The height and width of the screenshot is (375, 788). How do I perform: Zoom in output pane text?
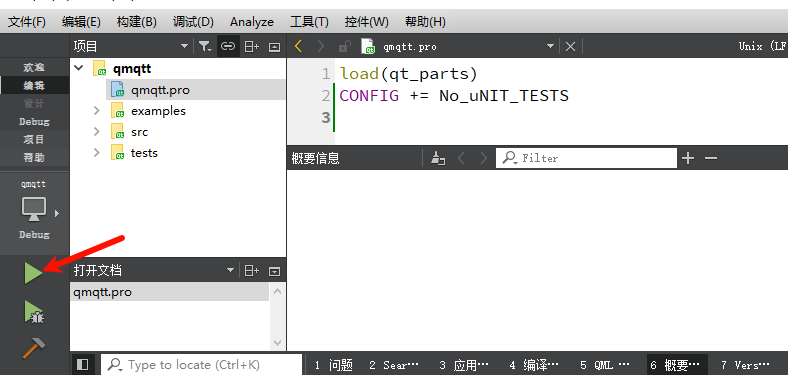[687, 158]
